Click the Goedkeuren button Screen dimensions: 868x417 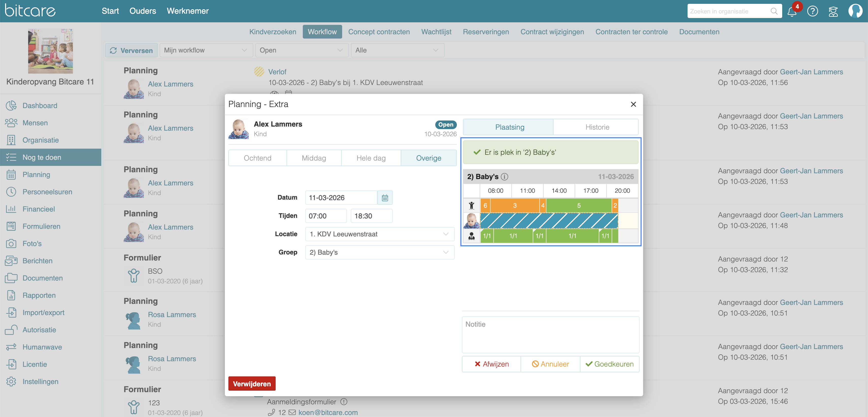pyautogui.click(x=609, y=364)
